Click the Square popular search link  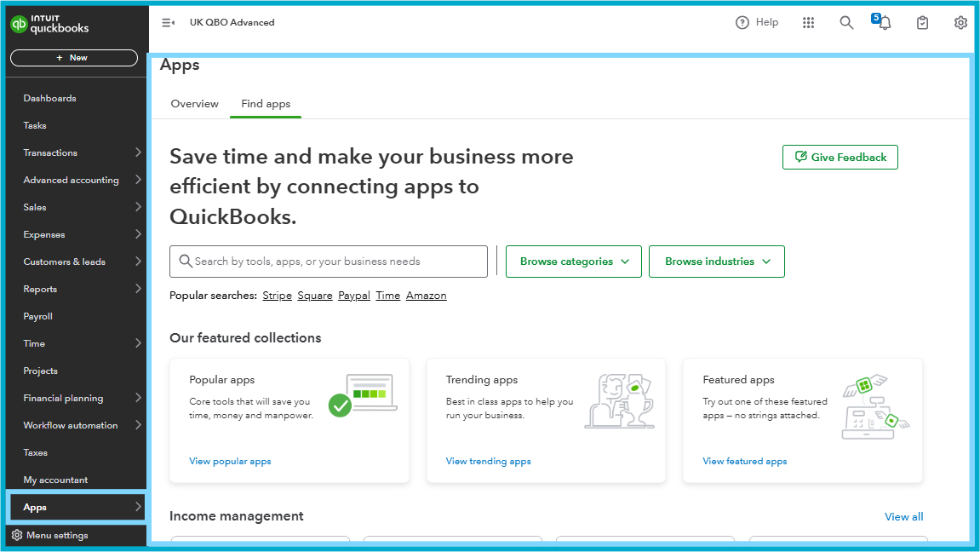315,296
